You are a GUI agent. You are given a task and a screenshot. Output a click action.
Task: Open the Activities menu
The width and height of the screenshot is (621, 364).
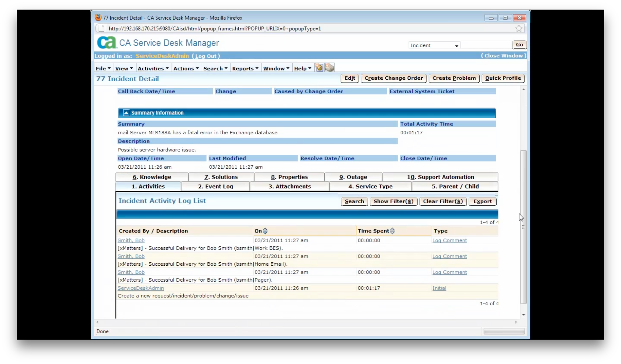tap(153, 68)
